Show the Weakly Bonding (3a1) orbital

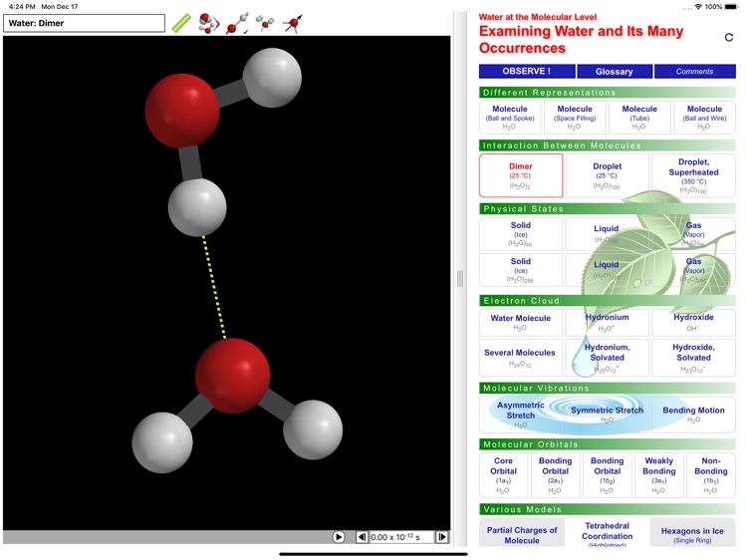[659, 475]
